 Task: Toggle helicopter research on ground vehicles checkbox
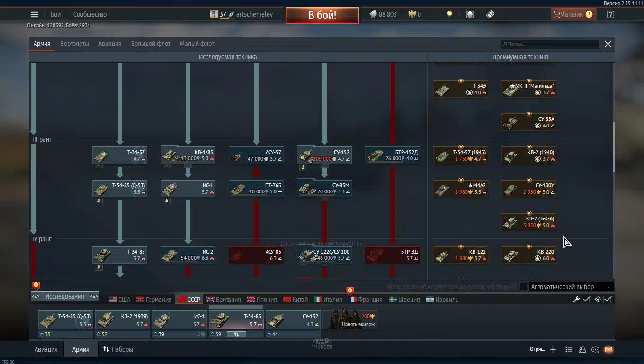[x=523, y=287]
